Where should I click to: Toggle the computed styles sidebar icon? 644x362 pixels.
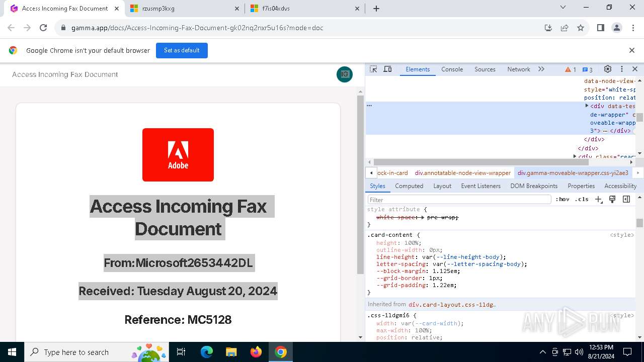tap(626, 200)
